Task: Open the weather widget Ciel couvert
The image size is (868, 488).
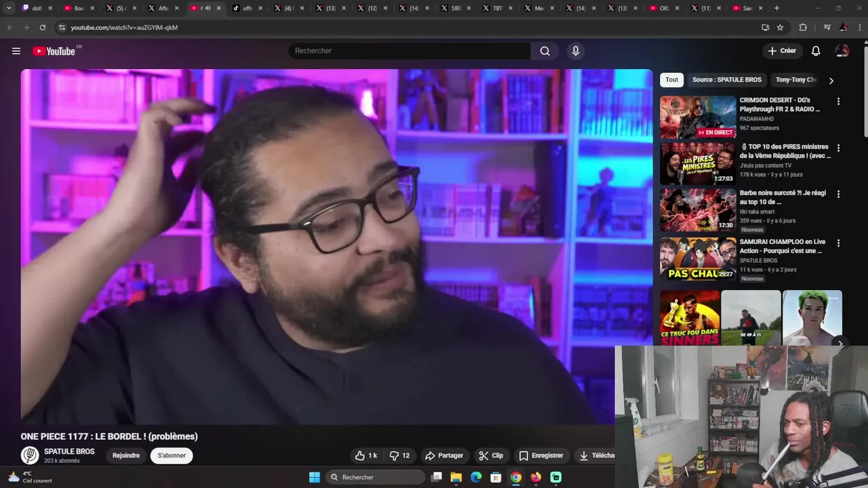Action: pyautogui.click(x=29, y=477)
